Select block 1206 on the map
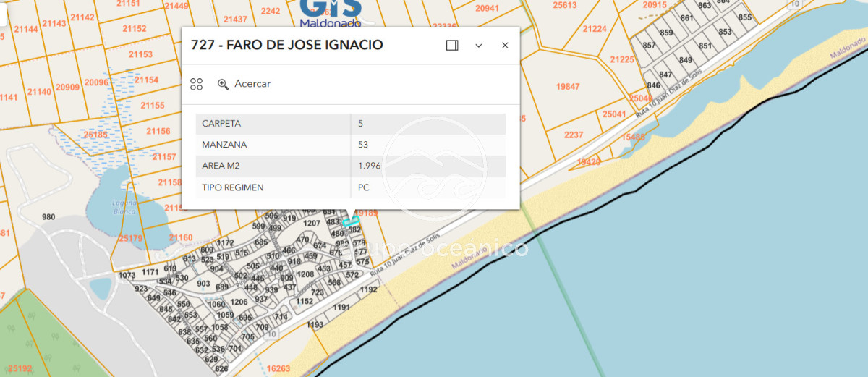 tap(239, 302)
